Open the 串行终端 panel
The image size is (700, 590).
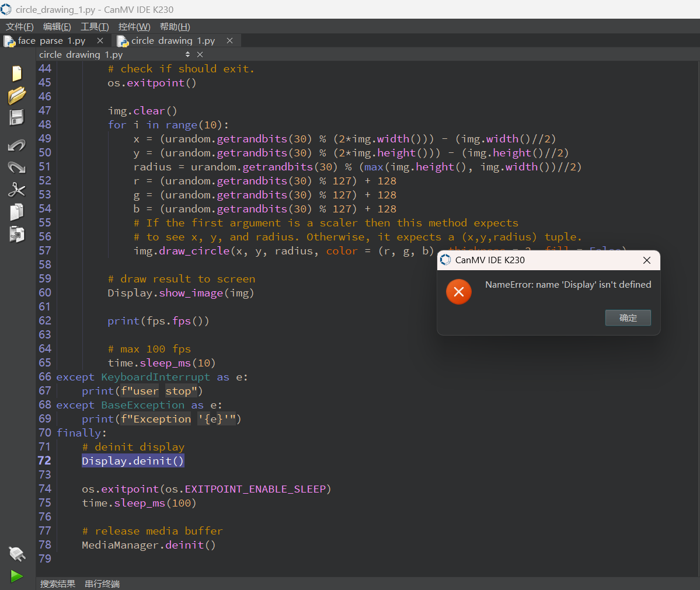click(102, 584)
